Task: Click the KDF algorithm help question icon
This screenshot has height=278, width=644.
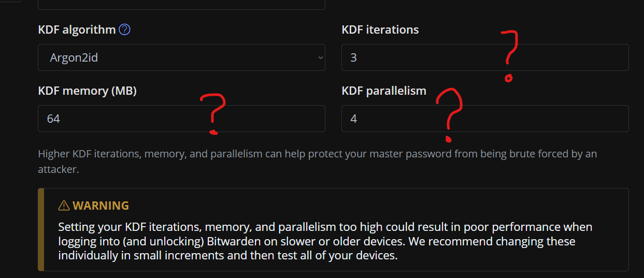Action: [124, 30]
